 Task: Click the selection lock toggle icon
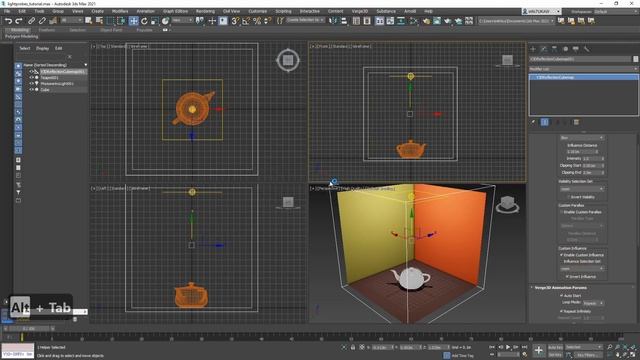point(353,347)
